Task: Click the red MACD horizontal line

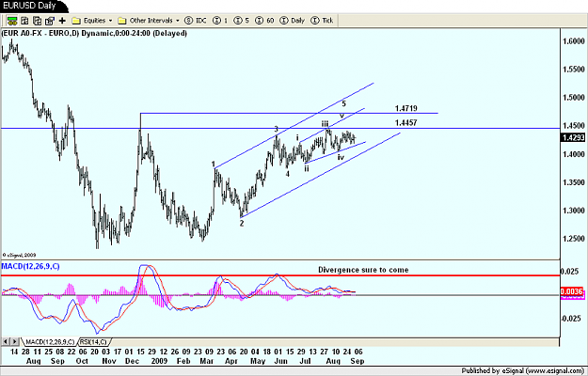Action: coord(280,275)
